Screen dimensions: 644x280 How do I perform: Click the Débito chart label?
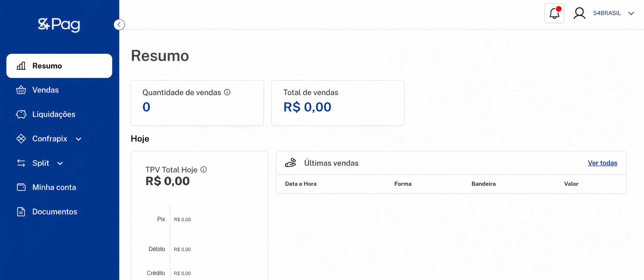157,249
